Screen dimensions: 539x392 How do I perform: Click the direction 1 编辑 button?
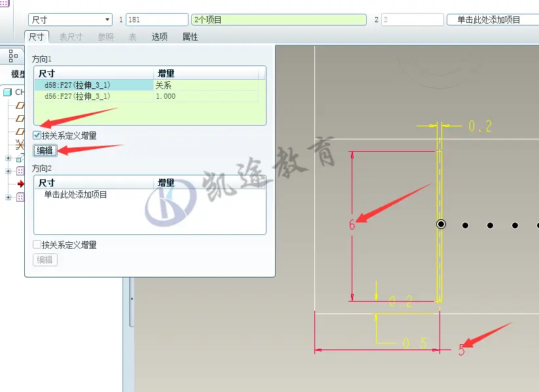point(45,151)
